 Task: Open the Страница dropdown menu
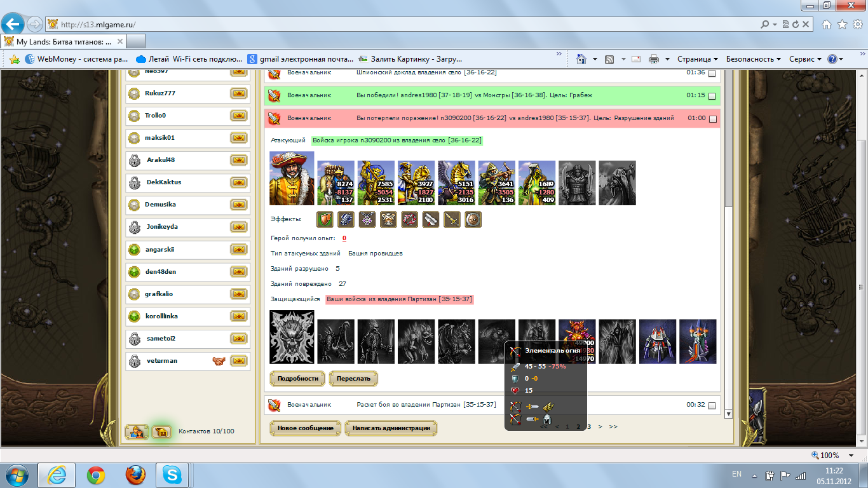point(698,59)
